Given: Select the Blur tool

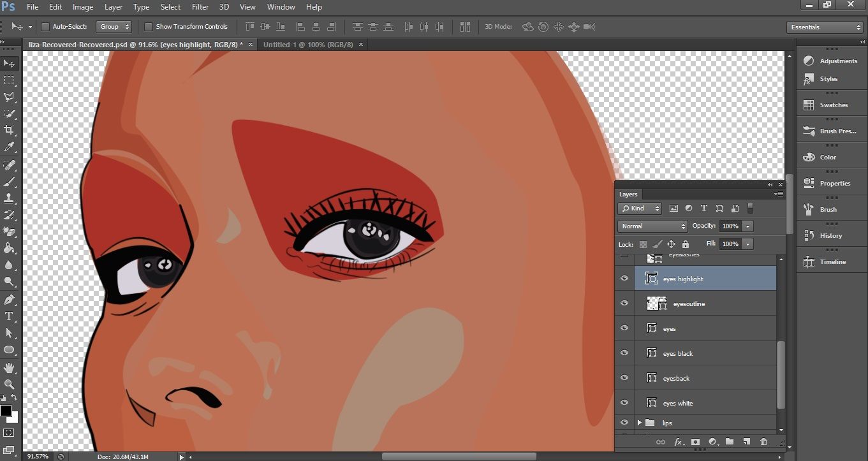Looking at the screenshot, I should coord(10,265).
